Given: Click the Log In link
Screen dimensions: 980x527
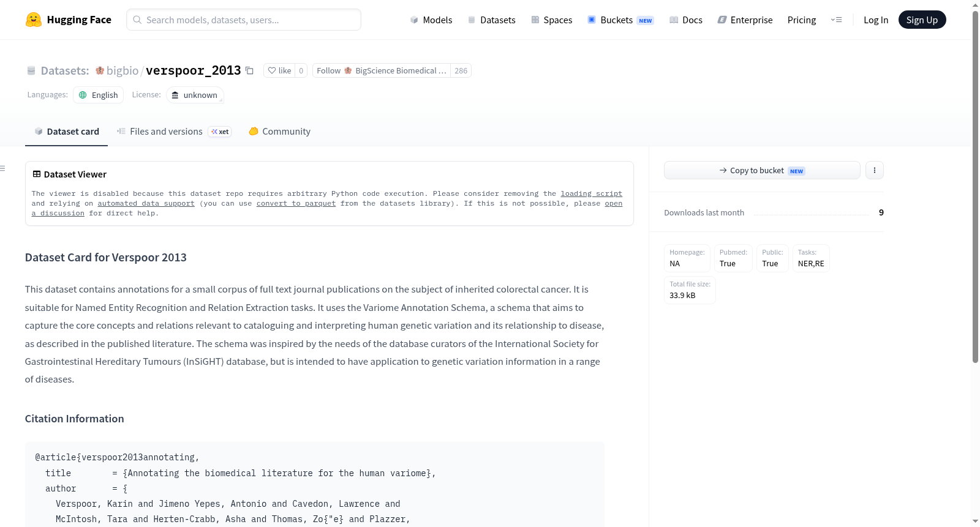Looking at the screenshot, I should pos(876,20).
